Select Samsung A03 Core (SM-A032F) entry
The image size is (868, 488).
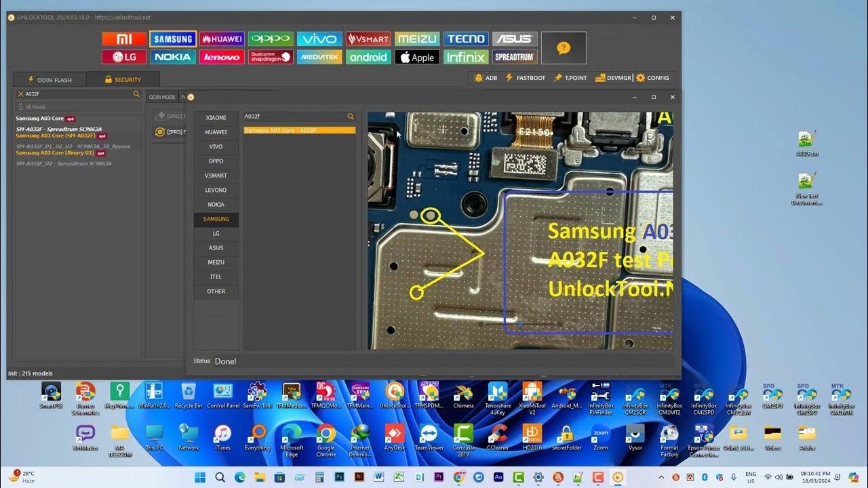click(x=60, y=136)
